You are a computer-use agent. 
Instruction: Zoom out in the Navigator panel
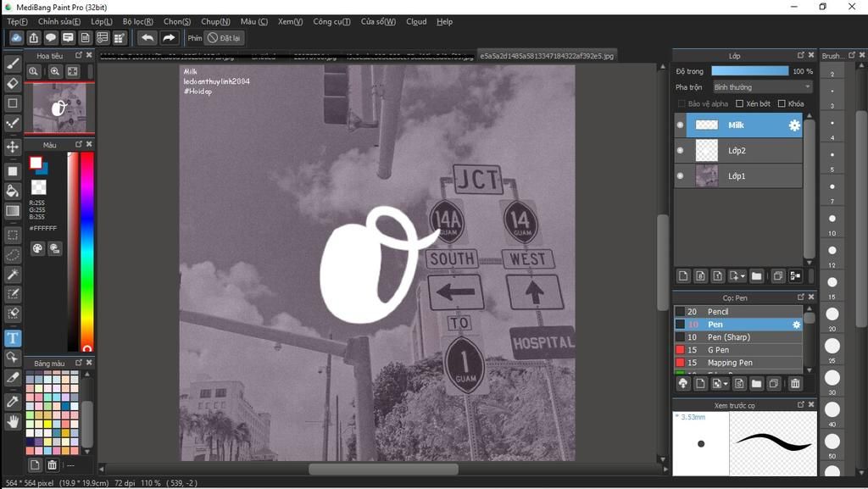tap(34, 71)
